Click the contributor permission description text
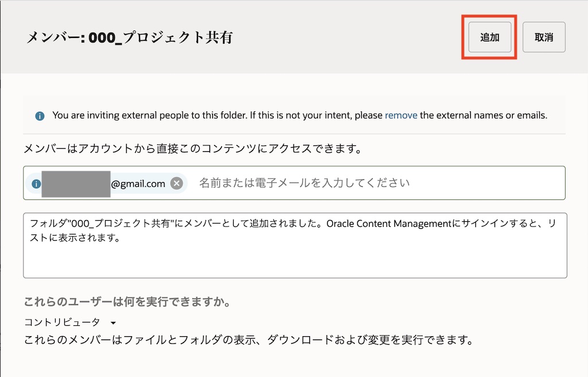The image size is (588, 377). pos(248,340)
